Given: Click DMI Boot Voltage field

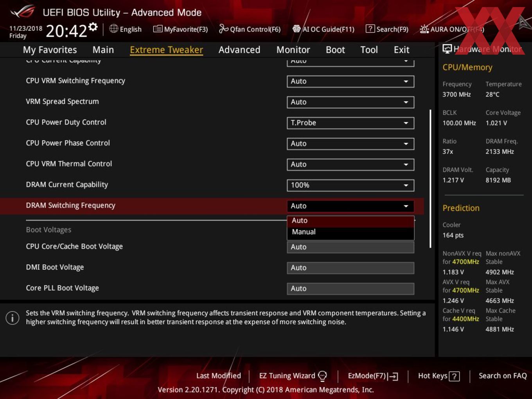Looking at the screenshot, I should (350, 268).
